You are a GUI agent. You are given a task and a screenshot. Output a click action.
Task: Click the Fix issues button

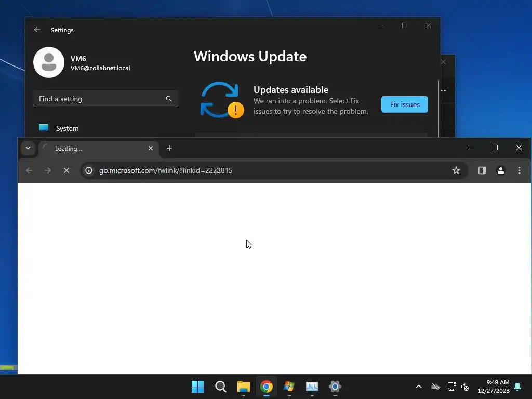[404, 104]
